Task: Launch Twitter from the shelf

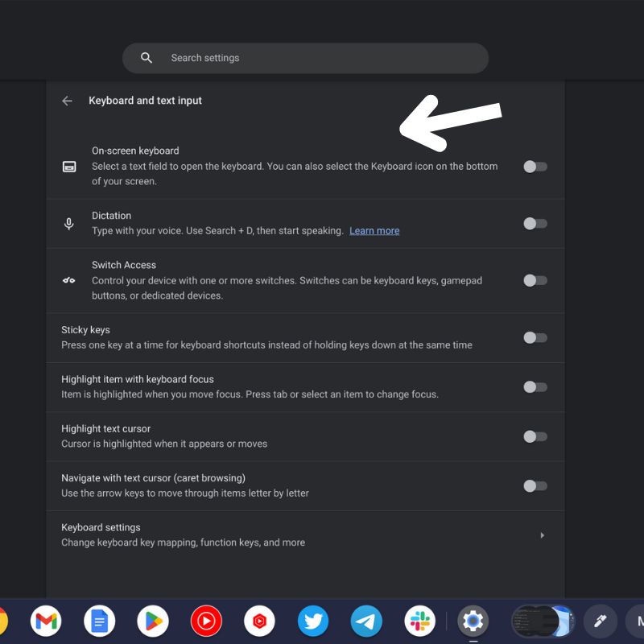Action: tap(313, 621)
